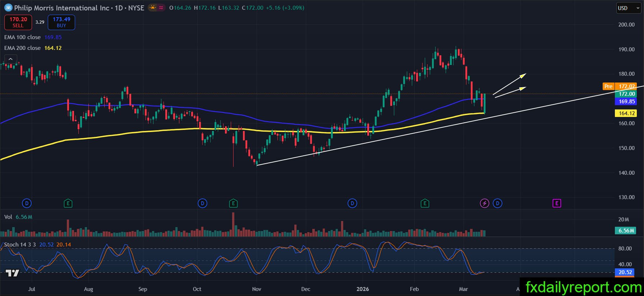Viewport: 644px width, 296px height.
Task: Click the purple lightning event marker
Action: click(484, 203)
